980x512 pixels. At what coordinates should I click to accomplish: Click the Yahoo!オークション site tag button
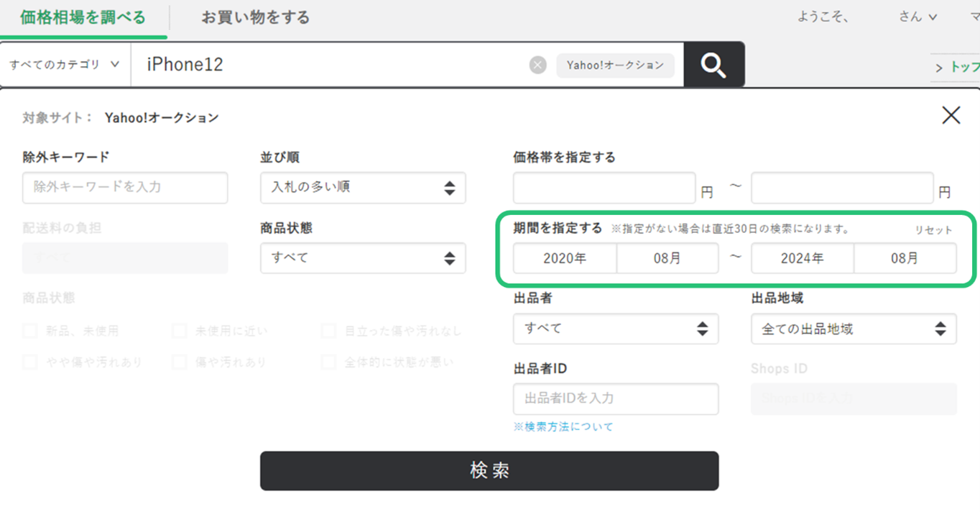click(x=615, y=65)
